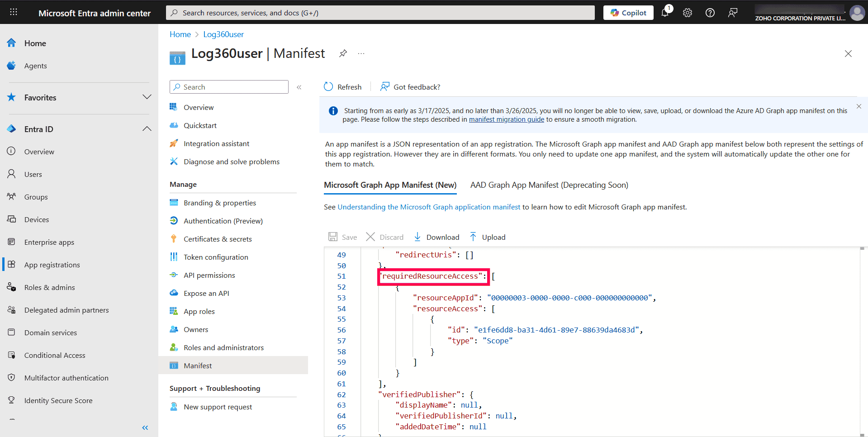The image size is (868, 437).
Task: Collapse the Entra ID section
Action: (147, 128)
